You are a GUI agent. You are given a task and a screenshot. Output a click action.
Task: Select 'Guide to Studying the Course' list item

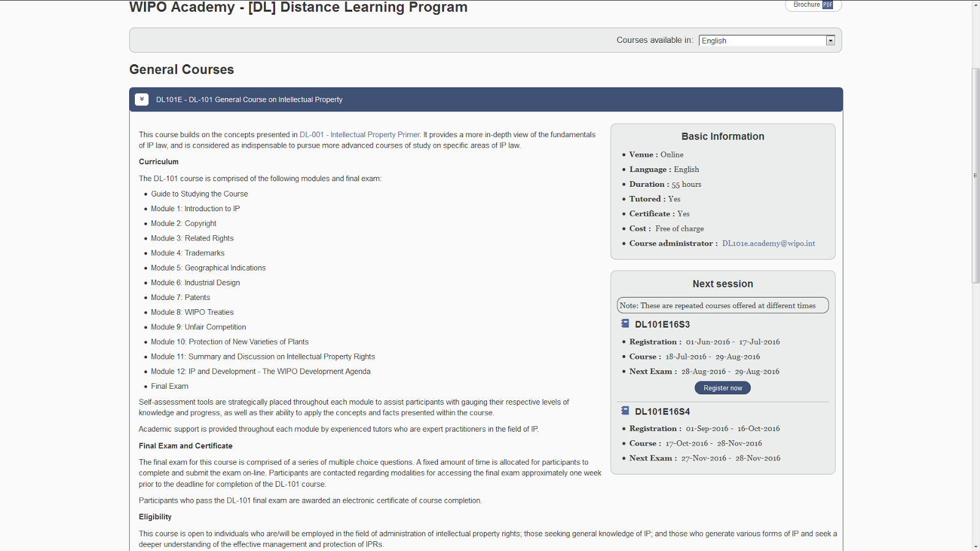point(200,194)
